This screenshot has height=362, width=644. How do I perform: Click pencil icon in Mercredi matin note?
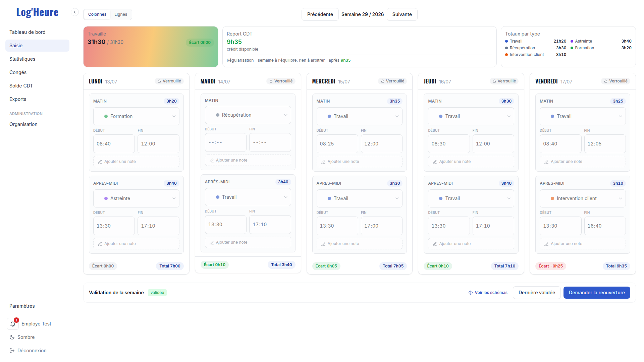(x=323, y=162)
